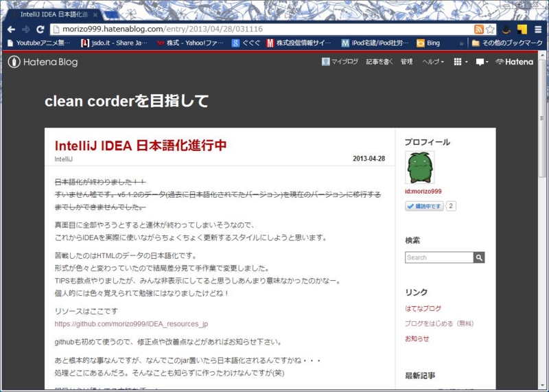
Task: Open the article title IntelliJ IDEA 日本語化進行中
Action: point(141,146)
